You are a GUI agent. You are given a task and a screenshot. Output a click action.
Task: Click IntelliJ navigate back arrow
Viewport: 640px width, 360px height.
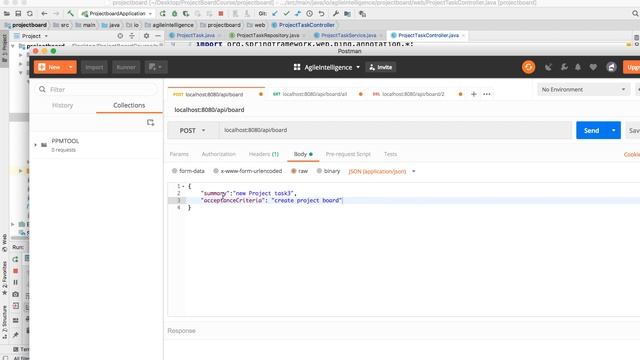coord(44,13)
